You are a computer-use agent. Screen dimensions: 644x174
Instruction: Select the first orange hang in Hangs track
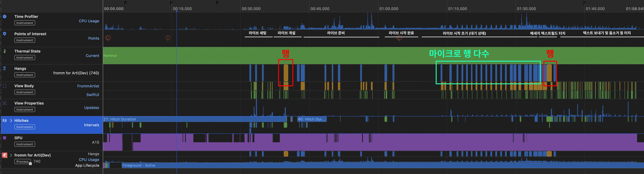[286, 73]
